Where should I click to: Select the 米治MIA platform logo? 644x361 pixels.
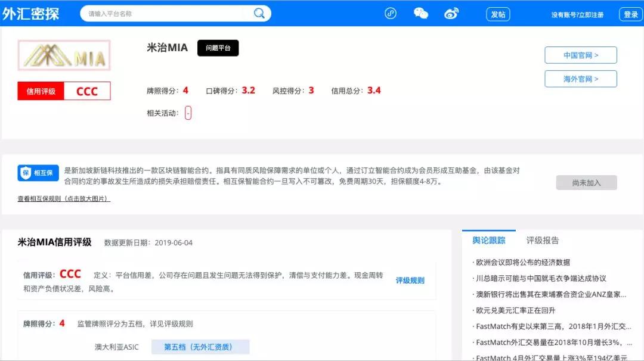64,54
